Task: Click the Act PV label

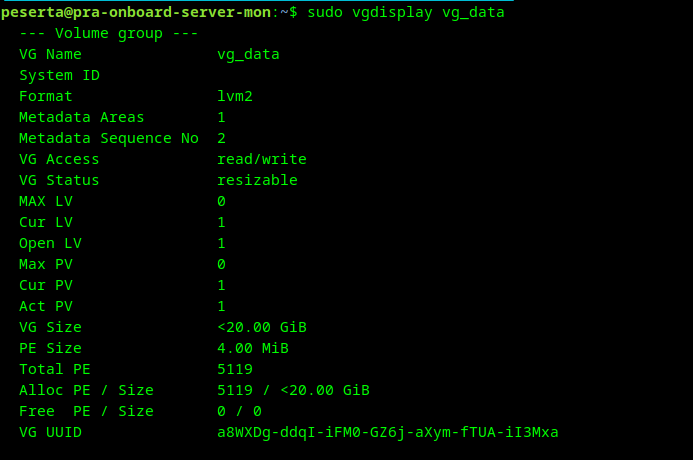Action: (46, 306)
